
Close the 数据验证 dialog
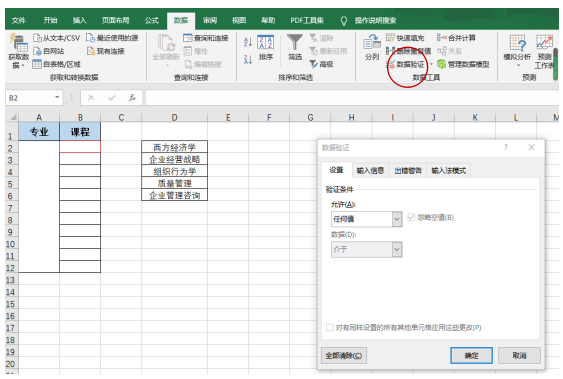(531, 147)
